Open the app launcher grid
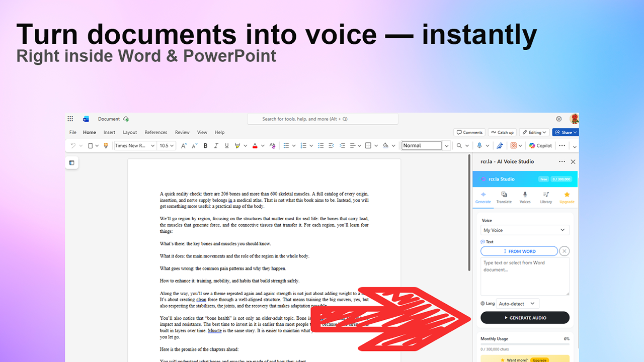Image resolution: width=644 pixels, height=362 pixels. tap(70, 119)
